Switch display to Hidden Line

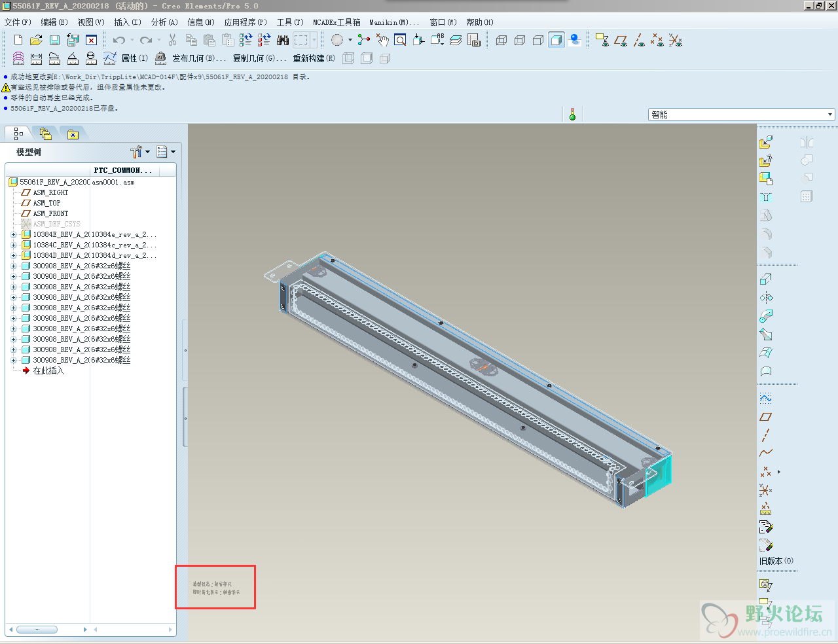tap(520, 40)
